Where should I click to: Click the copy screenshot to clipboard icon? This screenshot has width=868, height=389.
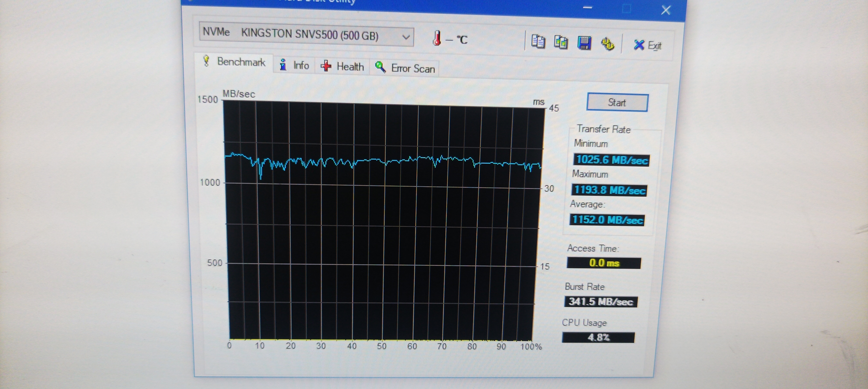point(561,43)
